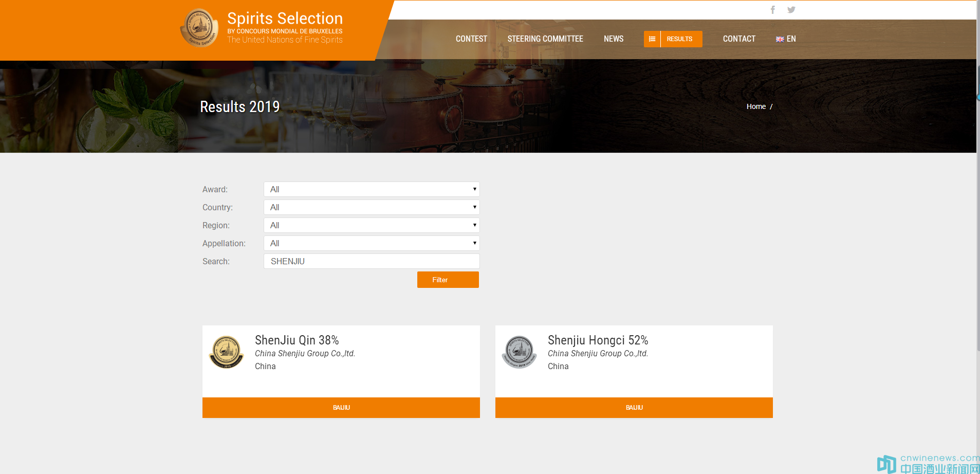Click the Appellation: label
Screen dimensions: 980x474
click(x=224, y=244)
